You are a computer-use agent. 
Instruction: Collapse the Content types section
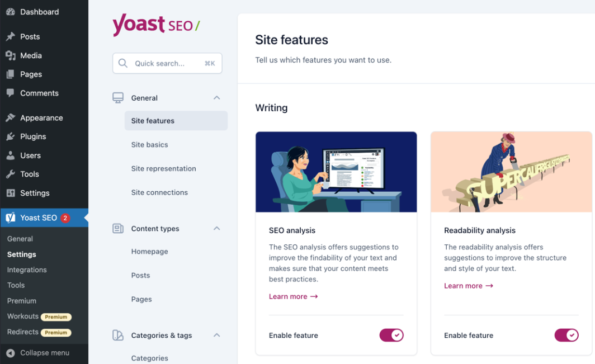(x=216, y=229)
